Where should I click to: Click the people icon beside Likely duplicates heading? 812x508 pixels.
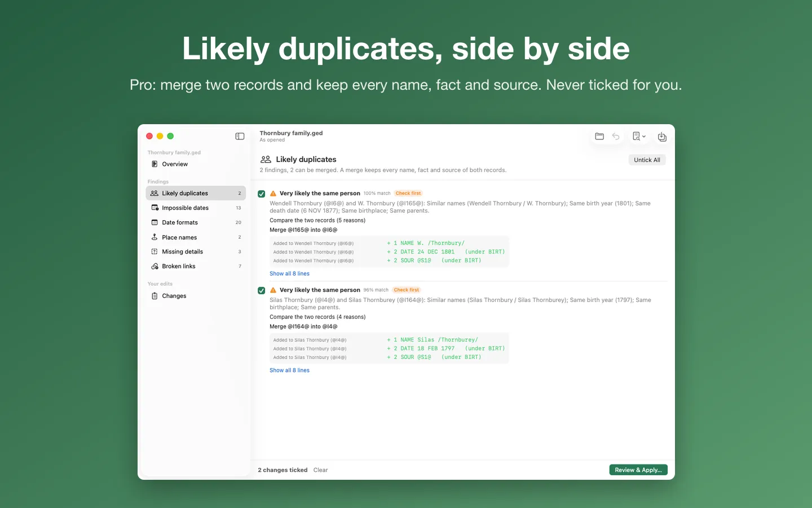point(266,160)
